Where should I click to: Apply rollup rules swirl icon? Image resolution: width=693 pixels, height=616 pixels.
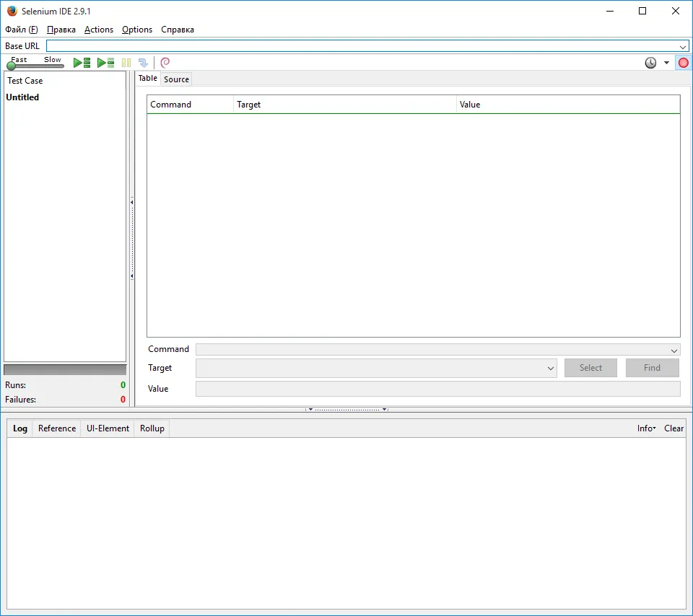click(165, 63)
